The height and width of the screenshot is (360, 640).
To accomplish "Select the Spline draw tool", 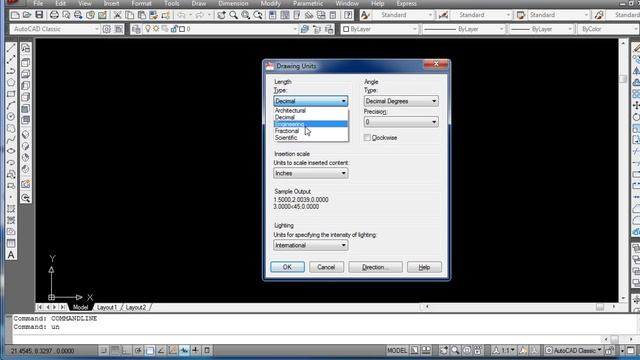I will (x=11, y=140).
